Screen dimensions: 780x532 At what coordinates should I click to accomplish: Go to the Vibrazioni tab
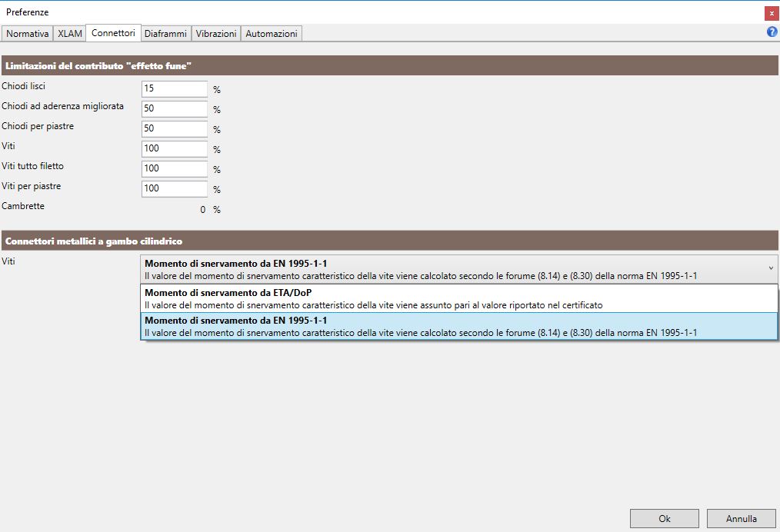click(x=216, y=33)
